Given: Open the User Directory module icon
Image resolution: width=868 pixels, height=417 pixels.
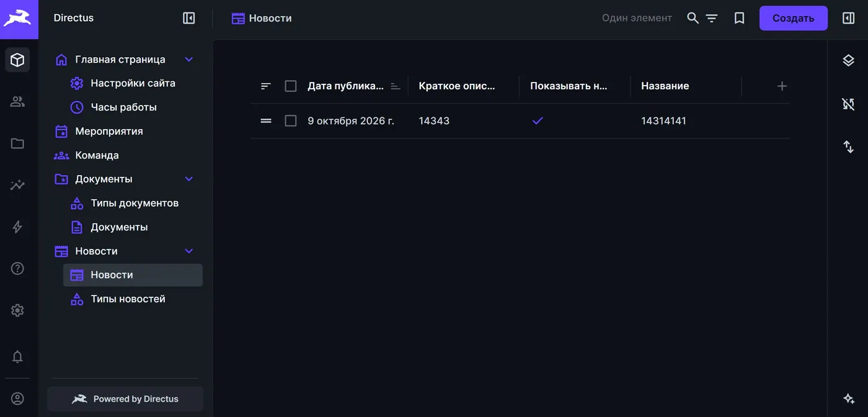Looking at the screenshot, I should tap(17, 102).
